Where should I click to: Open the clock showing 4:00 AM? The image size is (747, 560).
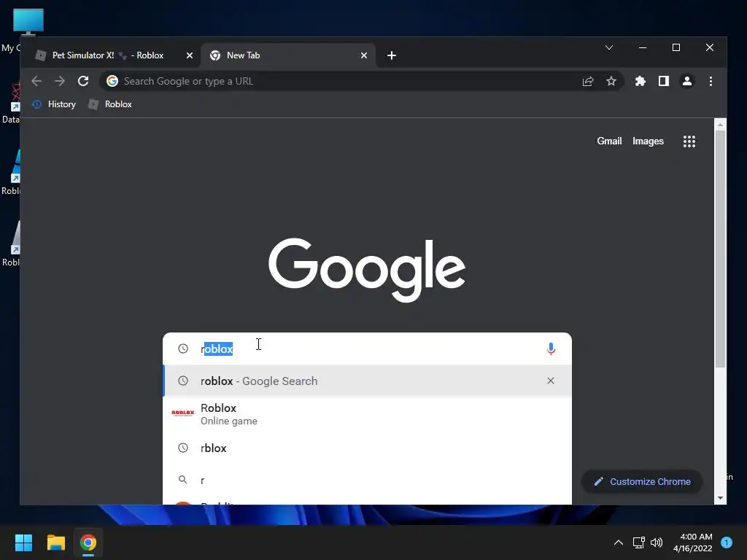click(x=692, y=542)
